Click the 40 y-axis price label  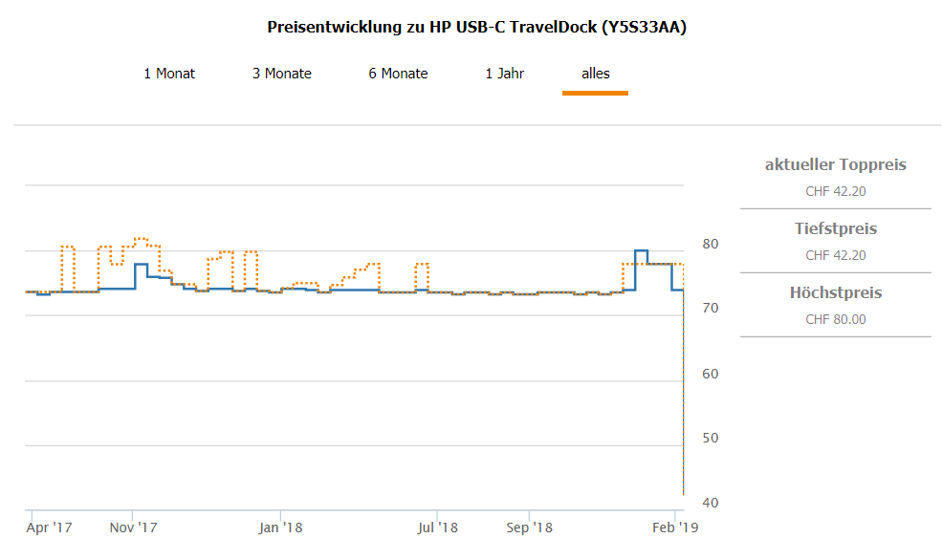pyautogui.click(x=712, y=504)
